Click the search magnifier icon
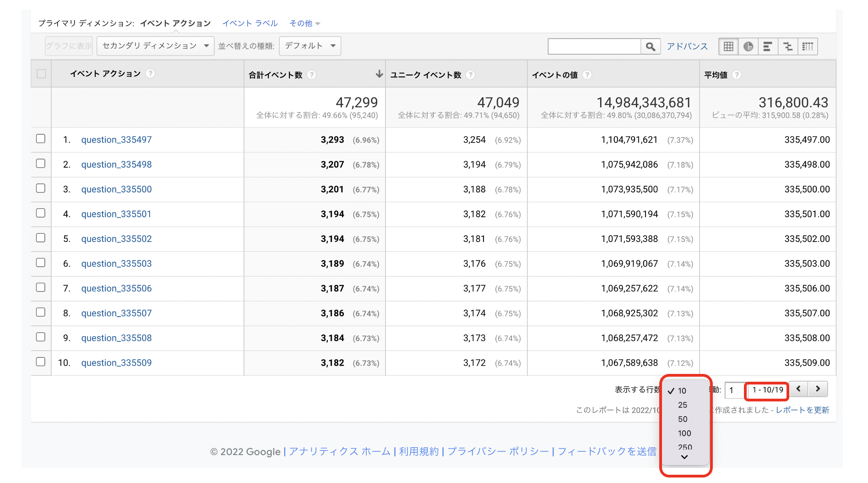The height and width of the screenshot is (483, 868). pyautogui.click(x=650, y=46)
